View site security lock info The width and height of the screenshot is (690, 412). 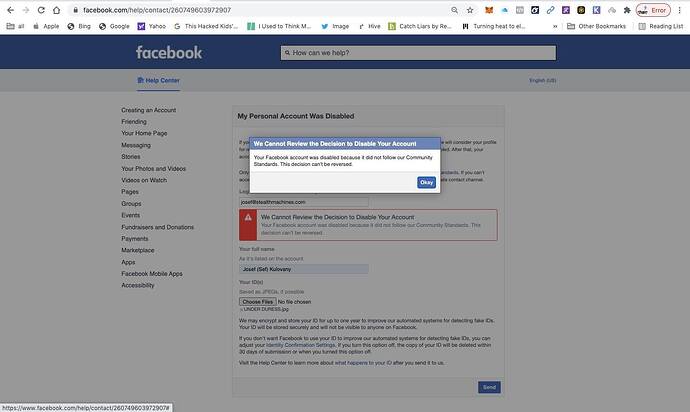[x=76, y=10]
